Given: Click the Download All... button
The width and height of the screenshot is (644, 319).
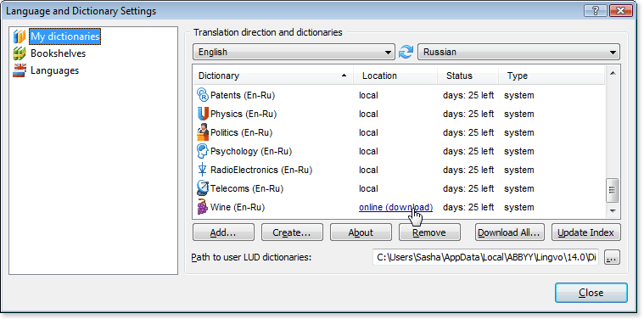Looking at the screenshot, I should pyautogui.click(x=510, y=232).
